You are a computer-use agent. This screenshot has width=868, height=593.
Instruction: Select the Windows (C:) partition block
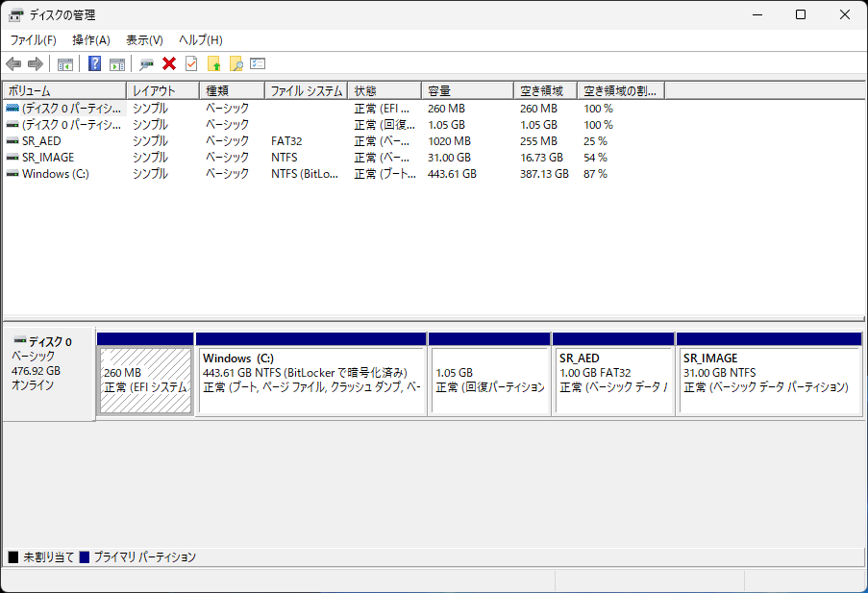tap(310, 380)
